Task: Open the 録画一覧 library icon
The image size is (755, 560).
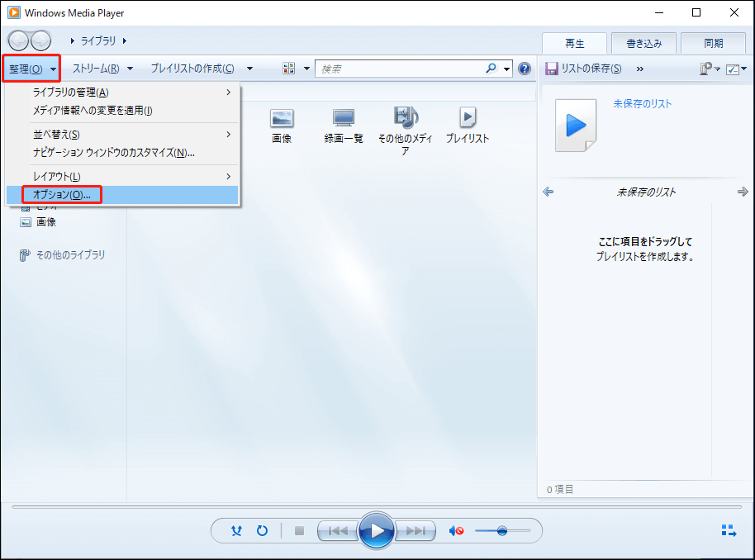Action: (344, 126)
